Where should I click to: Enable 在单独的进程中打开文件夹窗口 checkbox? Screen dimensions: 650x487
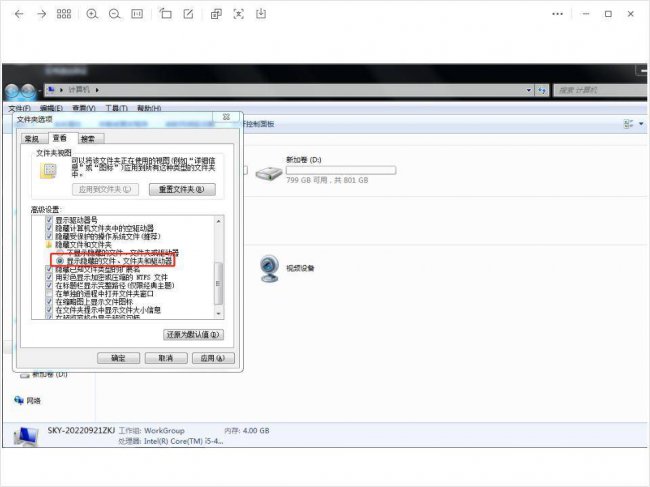[49, 293]
